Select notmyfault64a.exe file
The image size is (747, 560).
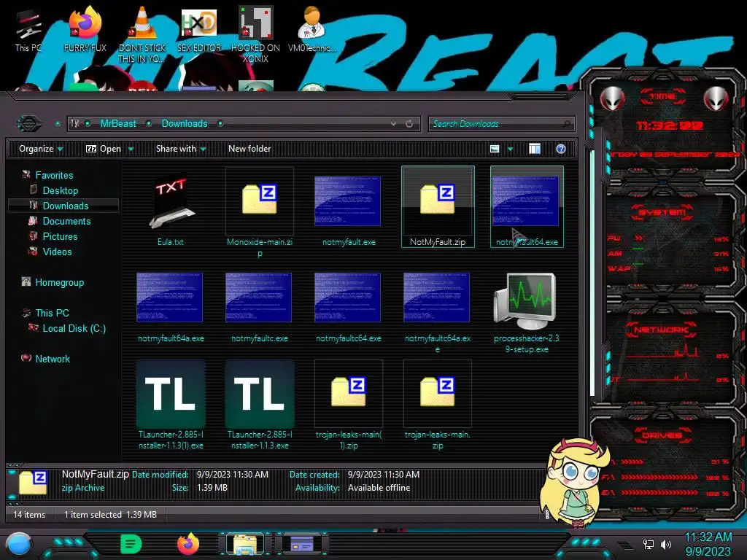pyautogui.click(x=171, y=308)
